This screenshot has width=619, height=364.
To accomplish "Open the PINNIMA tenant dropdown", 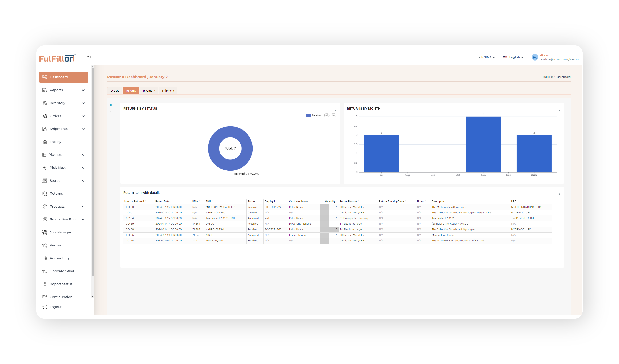I will coord(487,57).
